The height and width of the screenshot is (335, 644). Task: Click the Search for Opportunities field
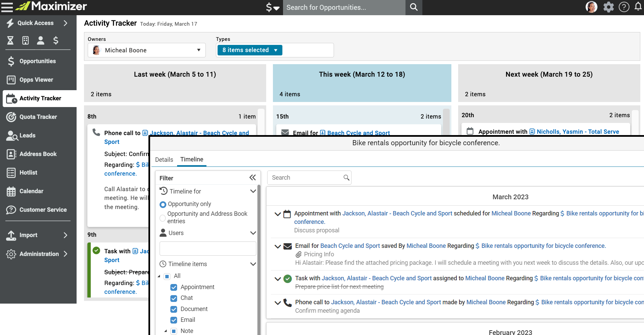[x=344, y=7]
